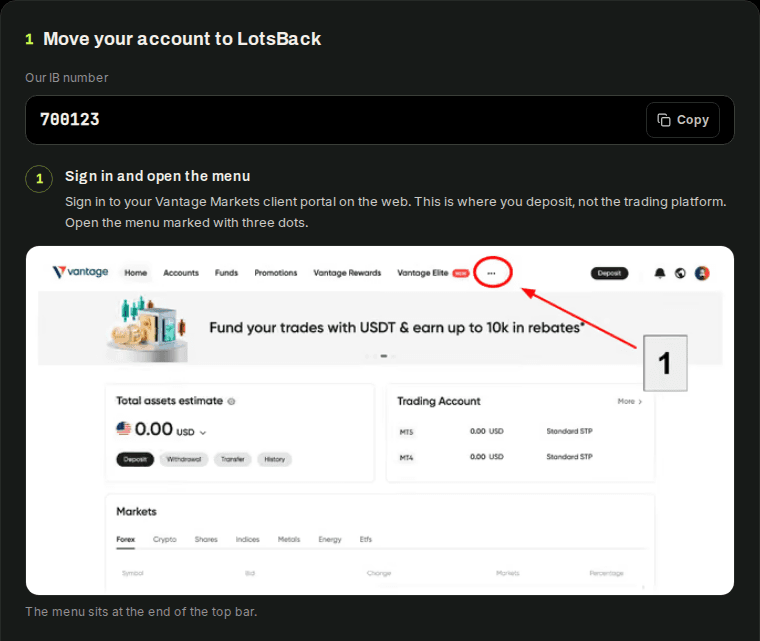This screenshot has height=641, width=760.
Task: Click the copy icon beside the Copy label
Action: [x=664, y=120]
